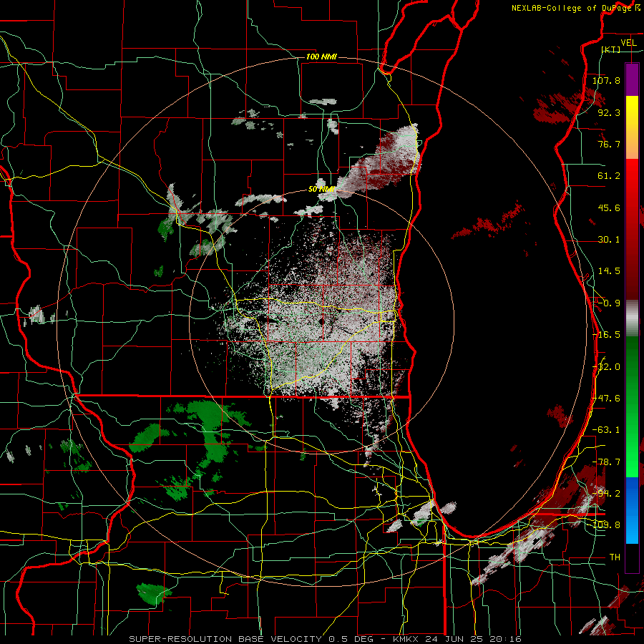
Task: Click the 92.3 value on velocity scale
Action: 609,112
